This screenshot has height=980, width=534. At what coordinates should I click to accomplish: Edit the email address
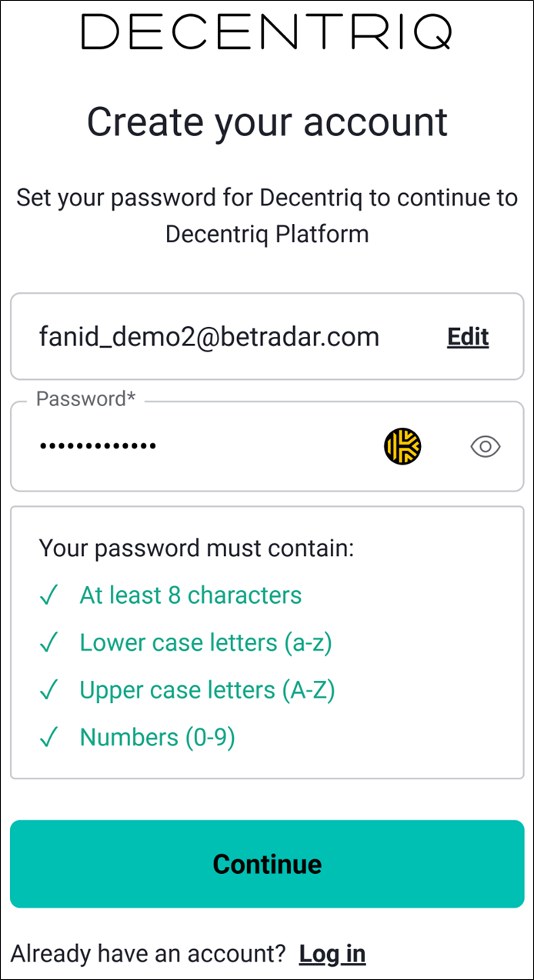click(468, 337)
